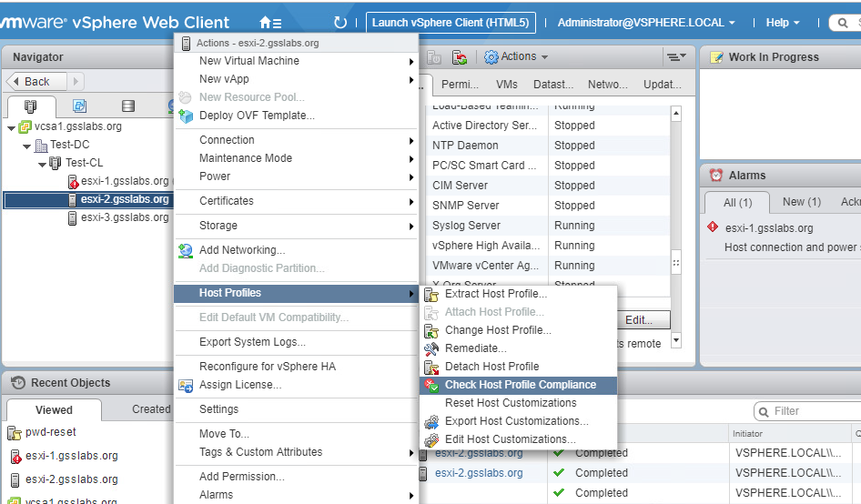
Task: Select Storage navigator tab icon
Action: pos(128,106)
